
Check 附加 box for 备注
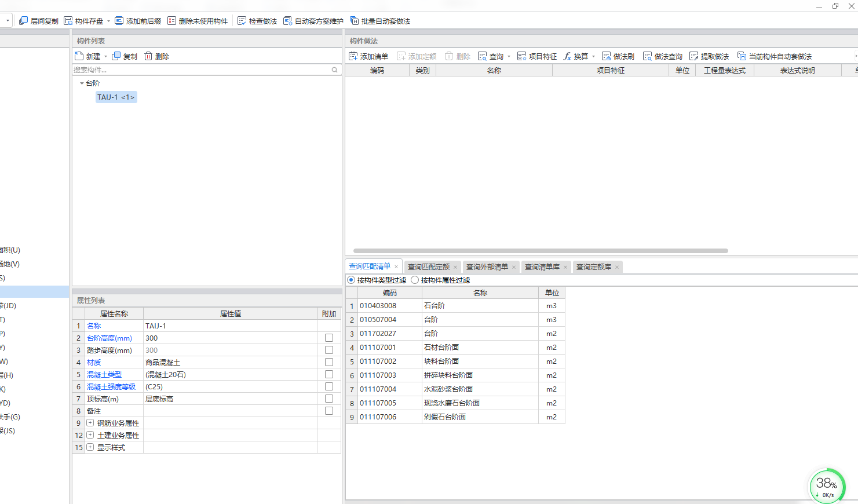[x=329, y=411]
